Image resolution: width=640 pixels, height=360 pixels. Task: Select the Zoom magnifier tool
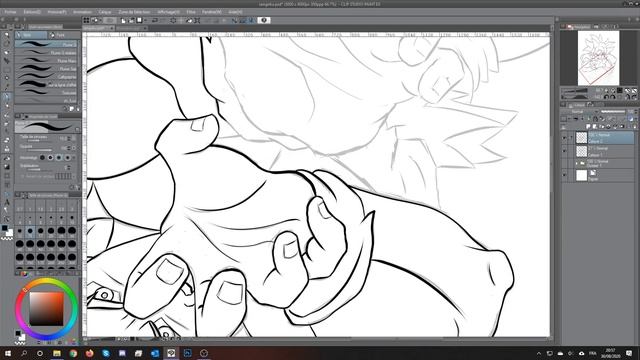(x=7, y=35)
